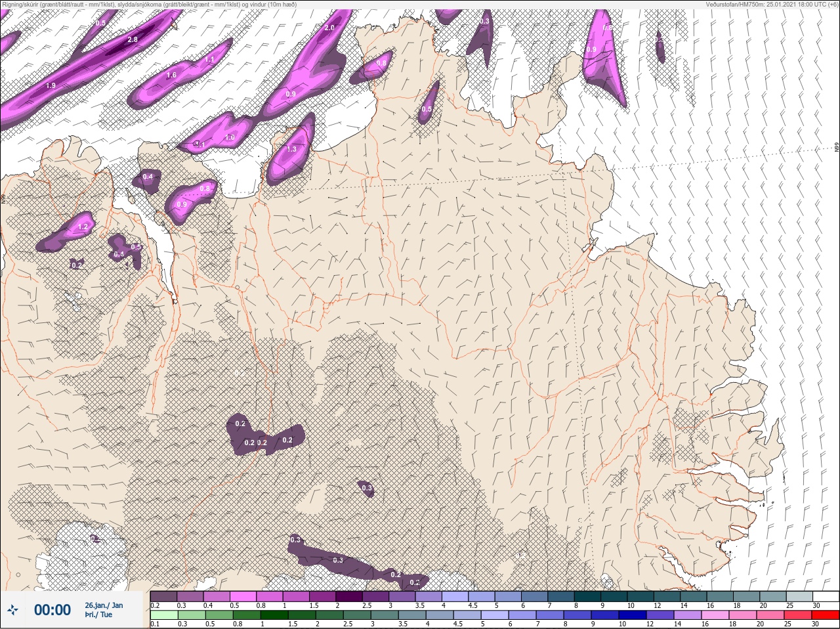Click the Veðurstofan star logo icon
840x629 pixels.
click(x=13, y=610)
